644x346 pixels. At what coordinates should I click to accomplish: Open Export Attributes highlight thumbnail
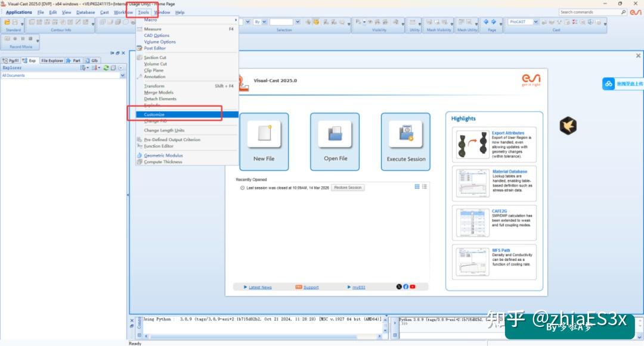pyautogui.click(x=472, y=144)
